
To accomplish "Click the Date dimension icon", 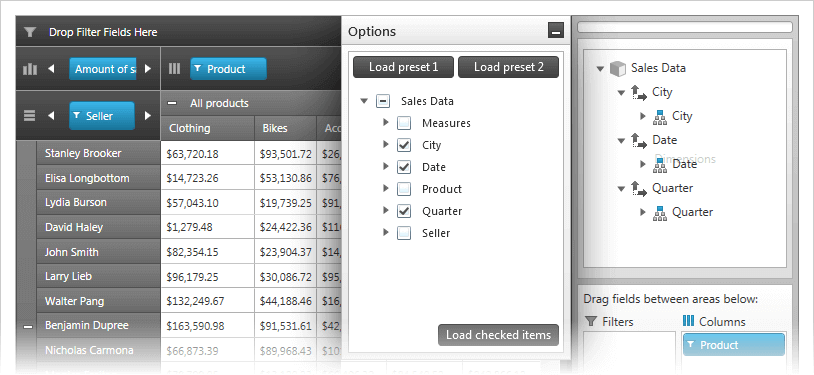I will coord(640,141).
